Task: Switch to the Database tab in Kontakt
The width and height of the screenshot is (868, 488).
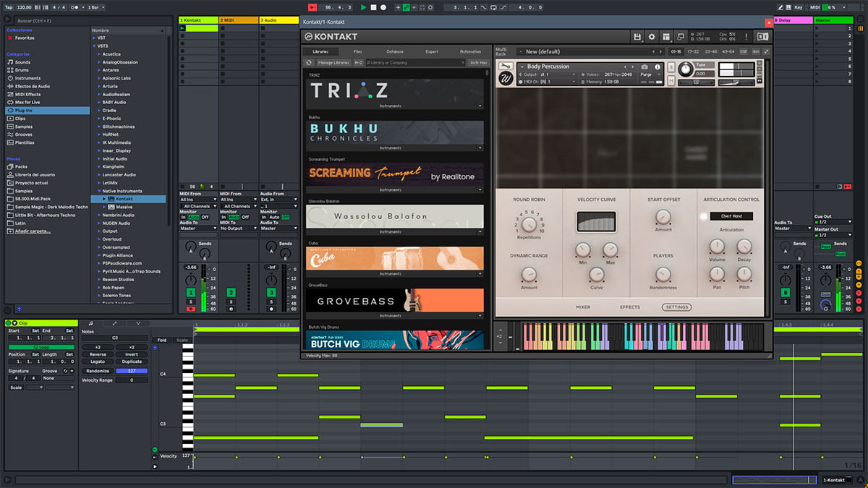Action: coord(395,51)
